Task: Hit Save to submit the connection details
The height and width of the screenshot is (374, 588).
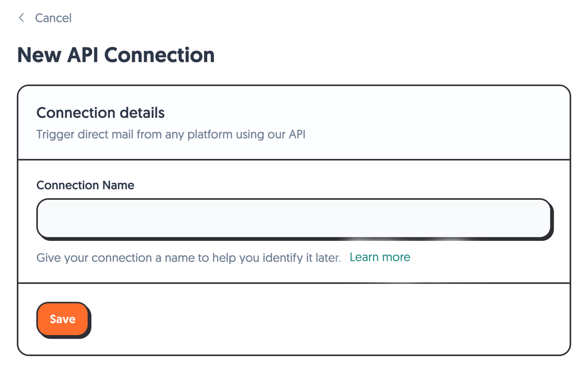Action: pyautogui.click(x=63, y=319)
